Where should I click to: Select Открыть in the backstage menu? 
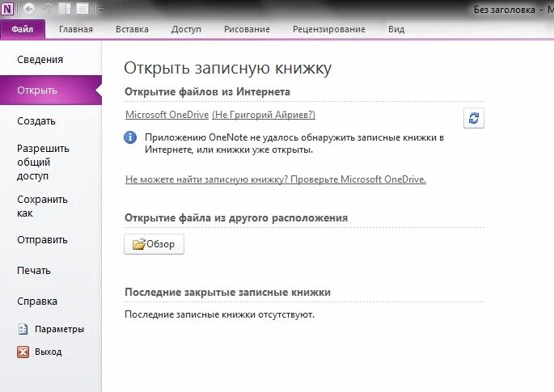pyautogui.click(x=51, y=91)
